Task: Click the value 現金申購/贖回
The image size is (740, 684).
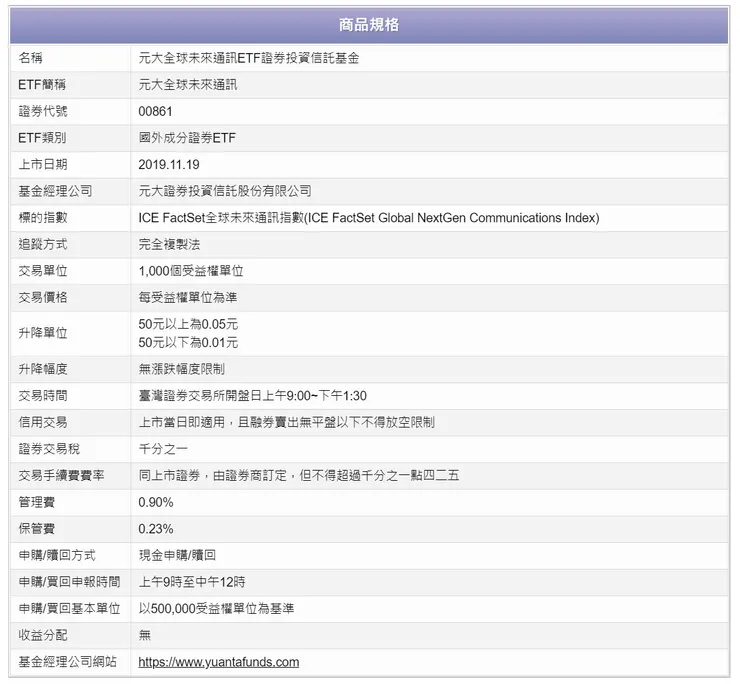Action: point(177,555)
